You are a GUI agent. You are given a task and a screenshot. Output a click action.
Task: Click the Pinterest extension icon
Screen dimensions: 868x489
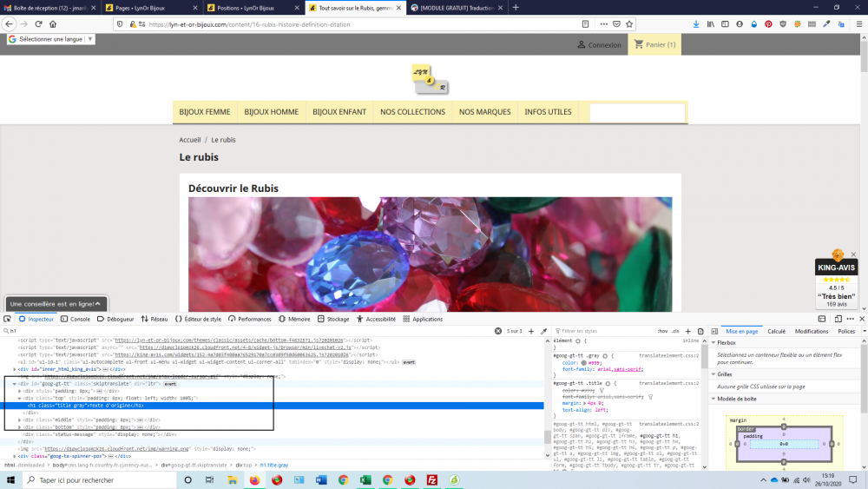click(768, 23)
